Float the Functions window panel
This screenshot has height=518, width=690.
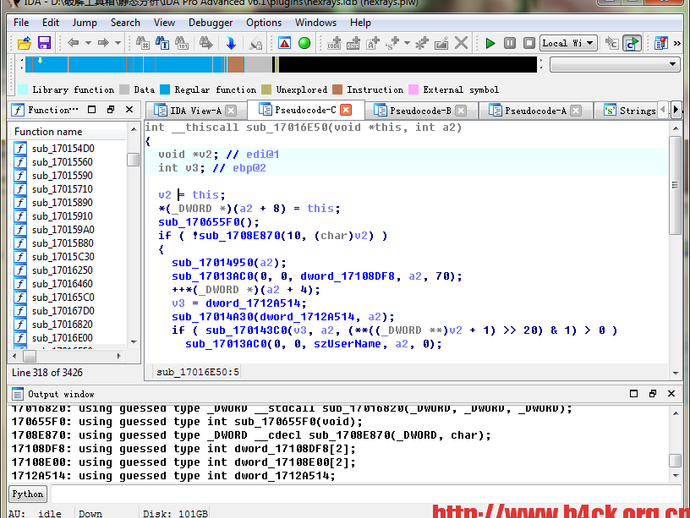point(110,110)
